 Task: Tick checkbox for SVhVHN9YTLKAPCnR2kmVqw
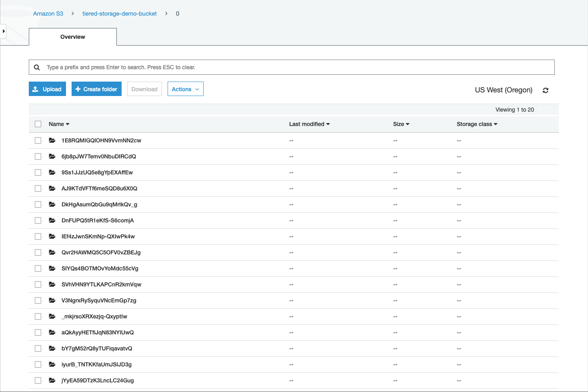(x=38, y=284)
